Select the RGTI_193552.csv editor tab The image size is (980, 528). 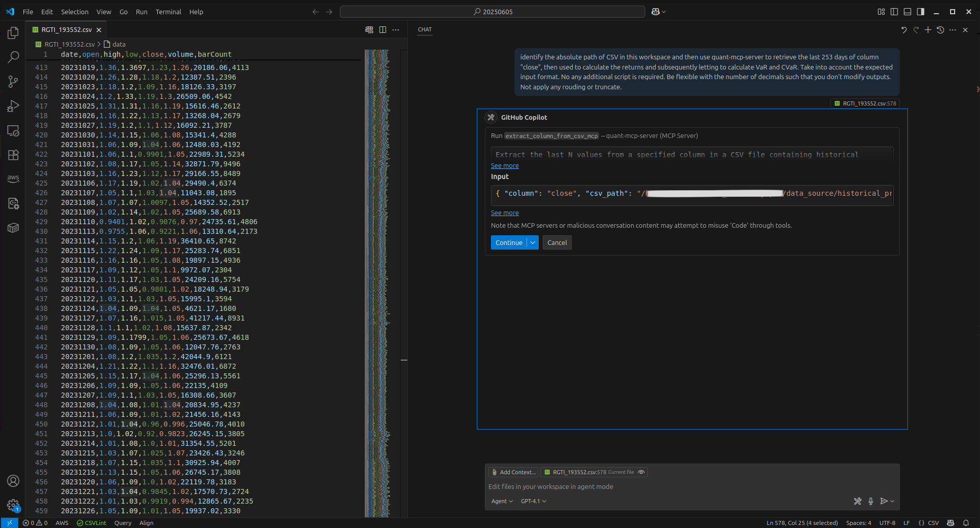66,30
